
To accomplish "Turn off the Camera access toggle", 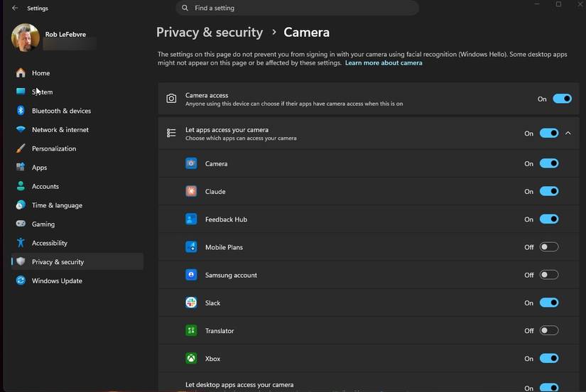I will [x=562, y=99].
